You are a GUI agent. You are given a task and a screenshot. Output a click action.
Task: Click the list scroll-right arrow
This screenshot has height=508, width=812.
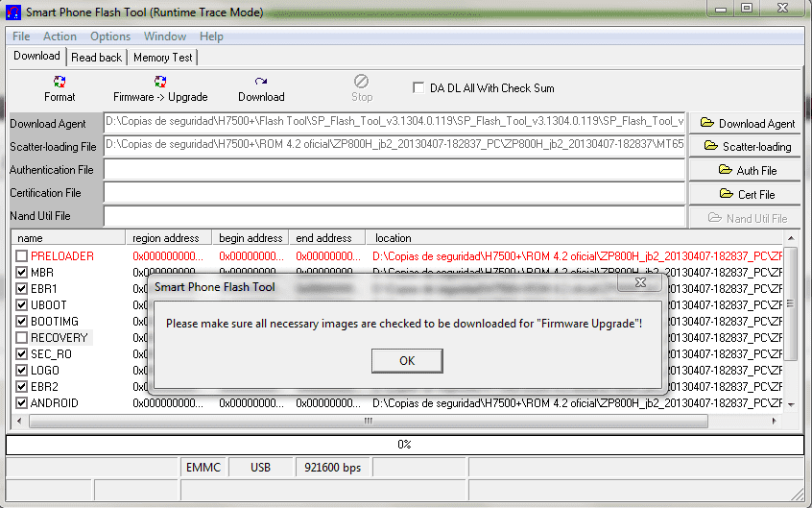click(775, 421)
